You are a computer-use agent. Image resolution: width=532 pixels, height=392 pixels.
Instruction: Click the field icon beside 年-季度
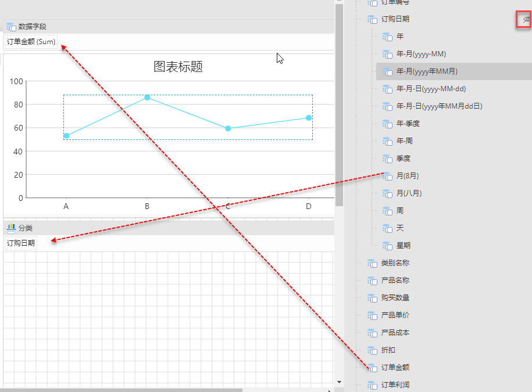pyautogui.click(x=388, y=124)
